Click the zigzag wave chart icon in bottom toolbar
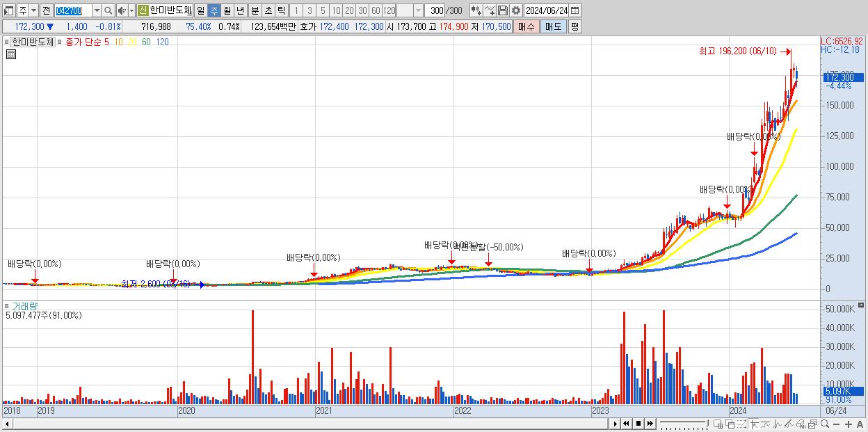The width and height of the screenshot is (868, 432). [778, 424]
